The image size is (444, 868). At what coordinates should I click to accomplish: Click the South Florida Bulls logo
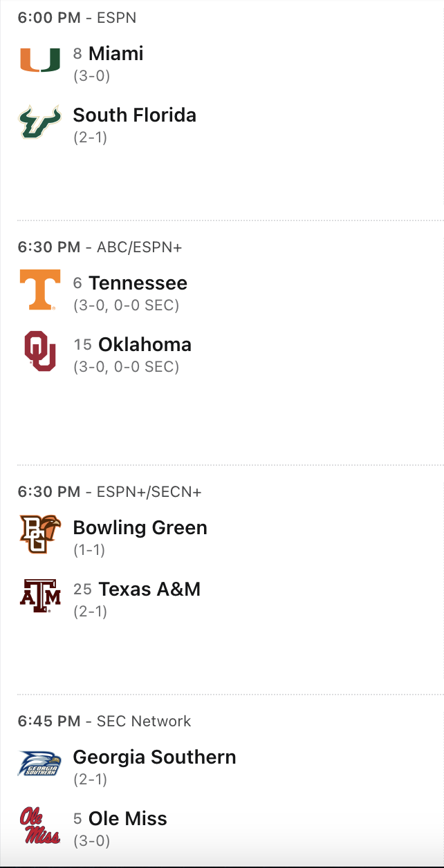point(39,122)
